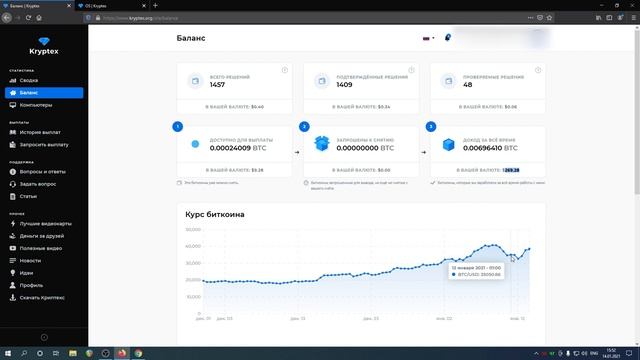This screenshot has width=640, height=360.
Task: Open Идеи in sidebar
Action: click(21, 273)
